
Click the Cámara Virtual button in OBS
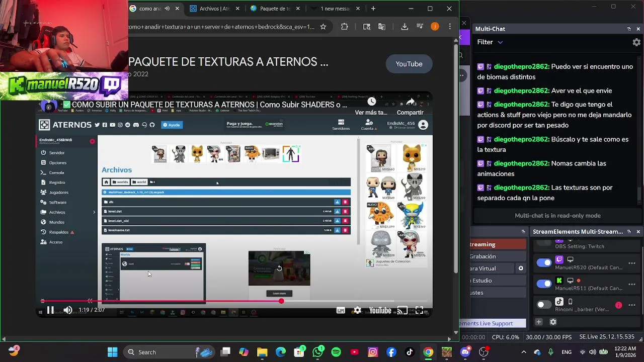[x=492, y=268]
